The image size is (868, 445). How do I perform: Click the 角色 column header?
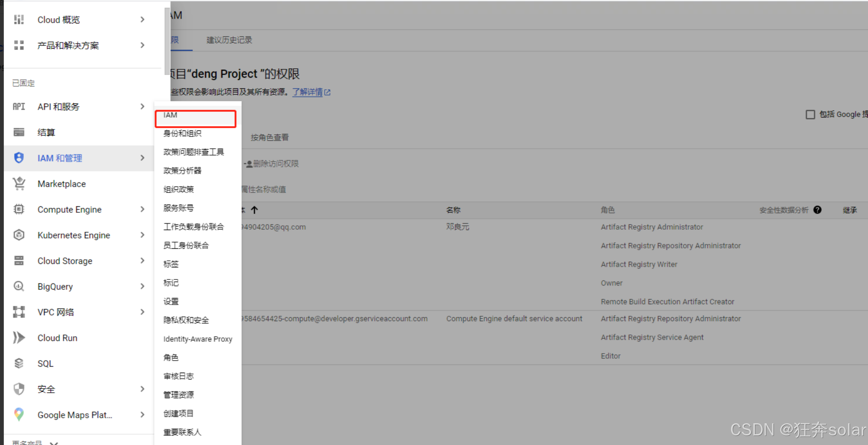pyautogui.click(x=608, y=210)
